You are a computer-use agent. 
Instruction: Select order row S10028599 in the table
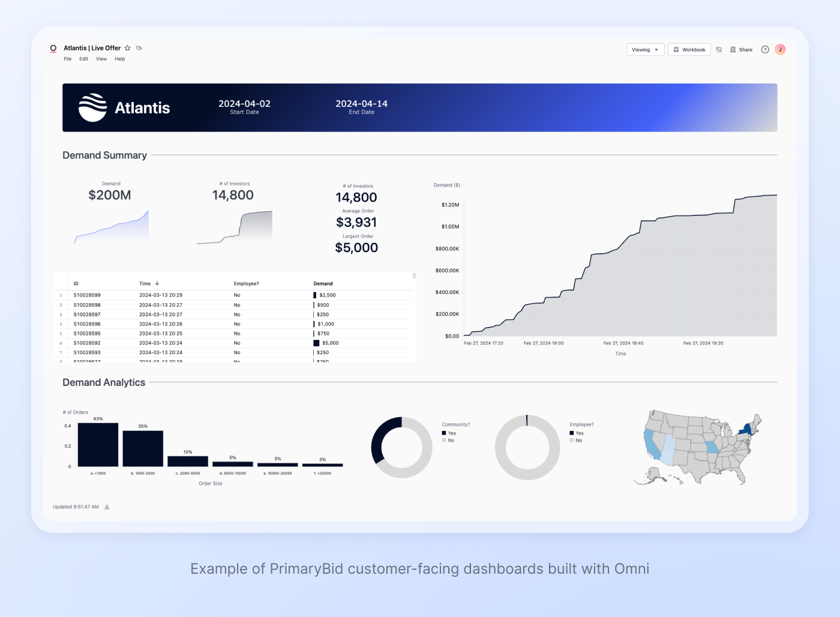click(86, 295)
